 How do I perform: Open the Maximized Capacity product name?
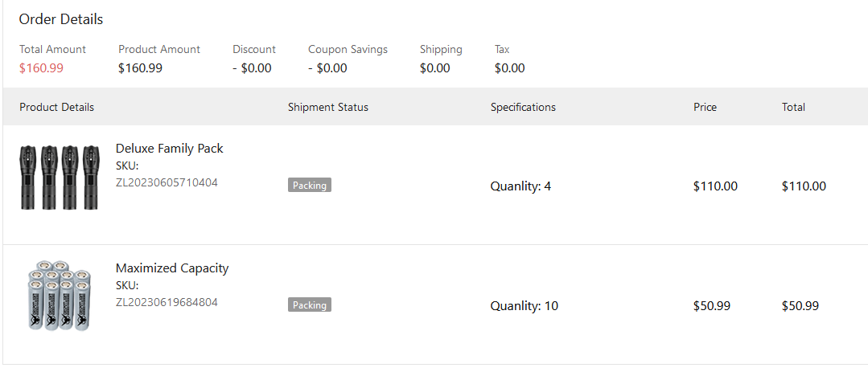coord(172,268)
